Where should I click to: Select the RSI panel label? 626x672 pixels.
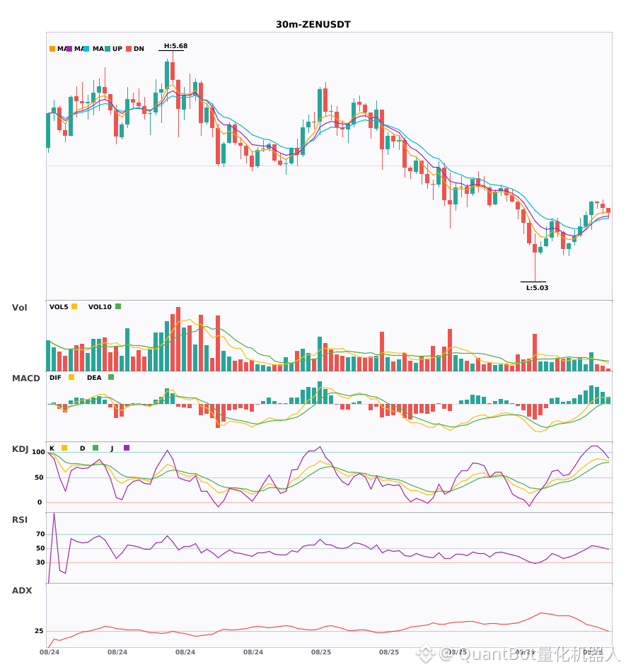[20, 520]
